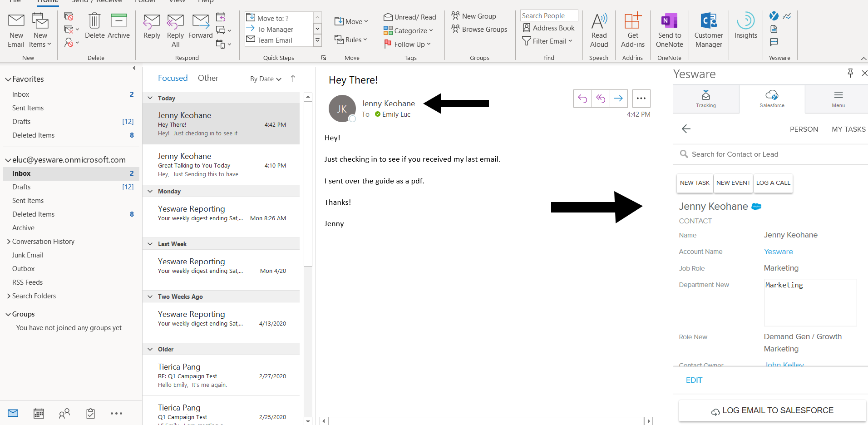The height and width of the screenshot is (425, 868).
Task: Switch to the Other inbox tab
Action: (x=208, y=78)
